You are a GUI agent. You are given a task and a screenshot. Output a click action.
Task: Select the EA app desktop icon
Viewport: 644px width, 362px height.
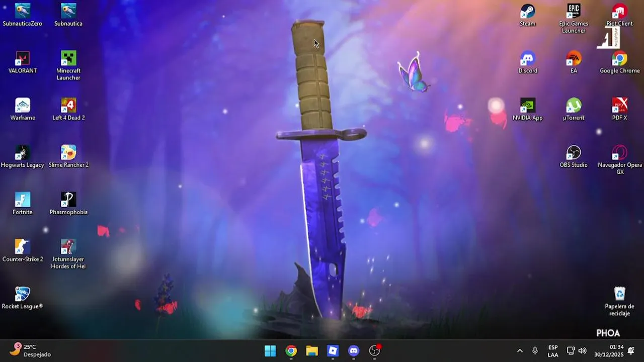(574, 62)
